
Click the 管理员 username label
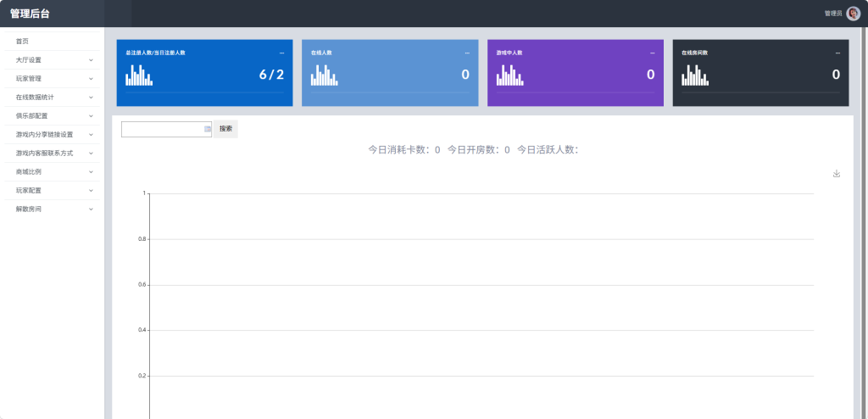(x=833, y=14)
